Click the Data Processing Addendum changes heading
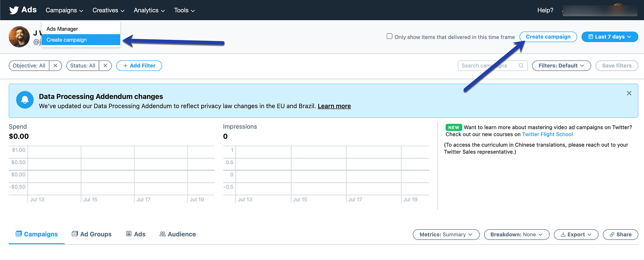 101,96
